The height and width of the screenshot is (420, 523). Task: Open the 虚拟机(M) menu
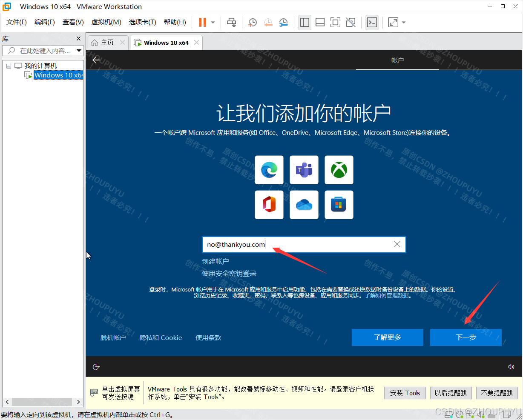[106, 22]
